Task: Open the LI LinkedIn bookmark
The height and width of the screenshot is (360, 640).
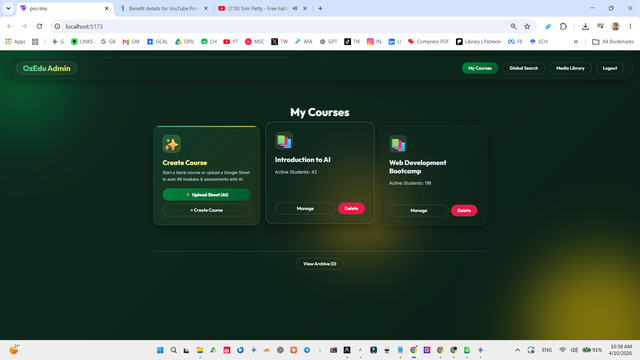Action: [x=395, y=42]
